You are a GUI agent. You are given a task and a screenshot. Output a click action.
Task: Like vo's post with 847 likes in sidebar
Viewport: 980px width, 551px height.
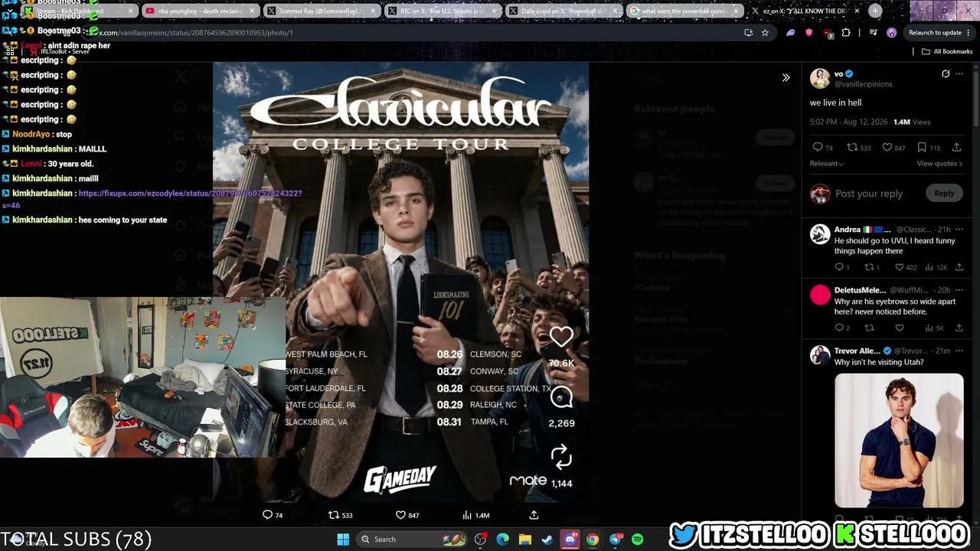pos(887,147)
